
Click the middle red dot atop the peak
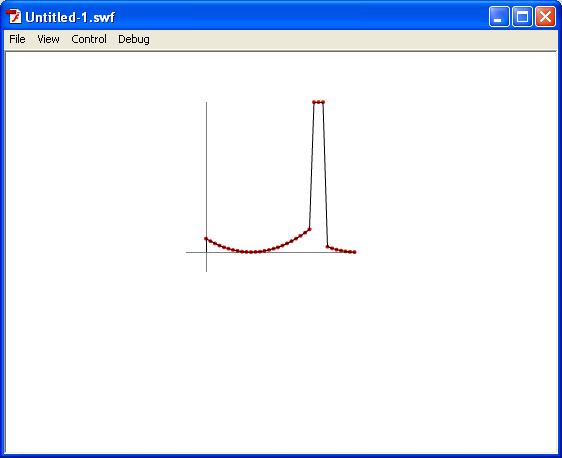(x=318, y=102)
